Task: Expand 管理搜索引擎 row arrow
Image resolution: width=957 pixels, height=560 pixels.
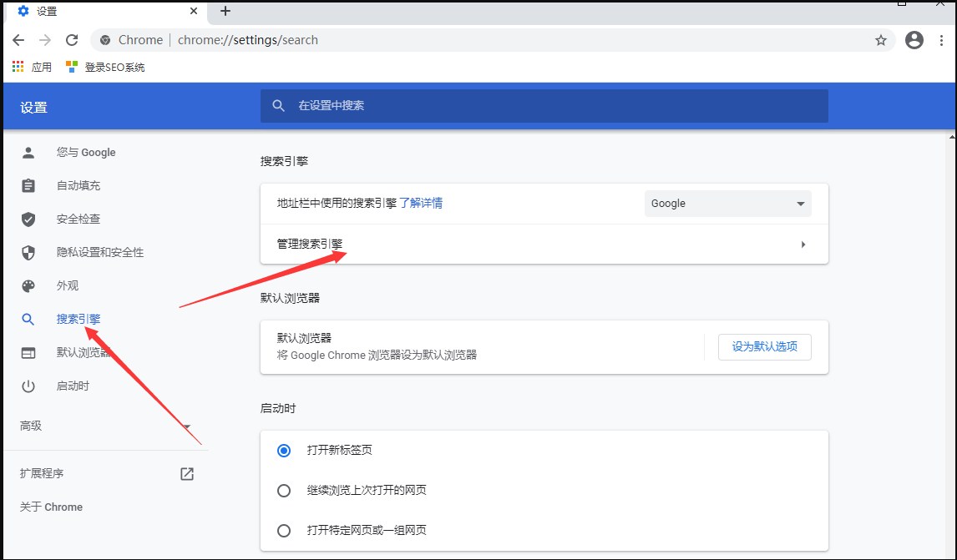Action: pos(803,245)
